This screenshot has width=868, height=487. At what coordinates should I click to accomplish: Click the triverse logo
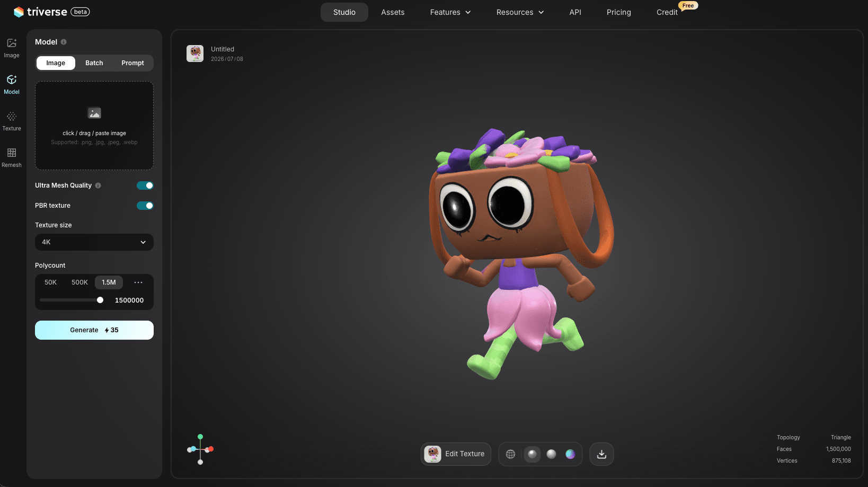point(40,12)
